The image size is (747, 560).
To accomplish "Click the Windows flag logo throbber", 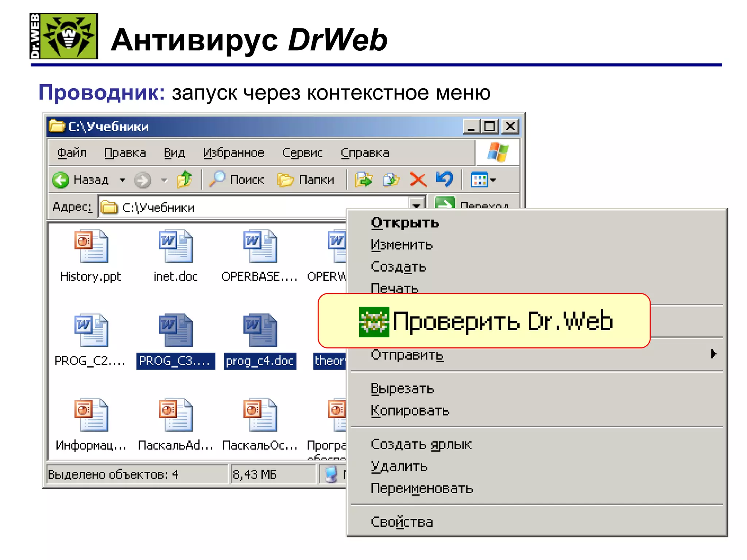I will 498,152.
